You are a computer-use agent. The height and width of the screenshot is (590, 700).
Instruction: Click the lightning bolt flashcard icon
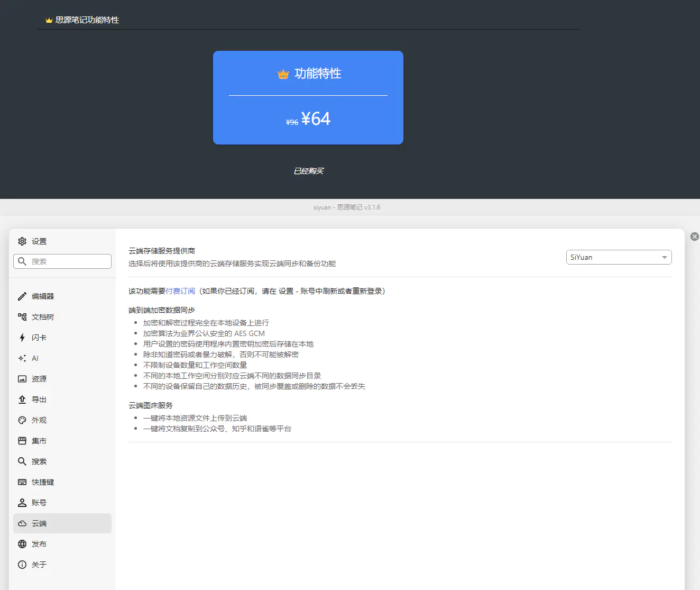[22, 338]
